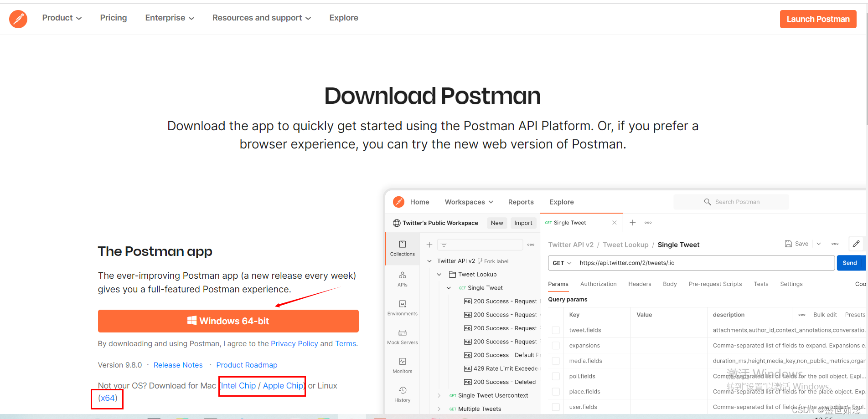Check the poll.fields parameter checkbox
Viewport: 868px width, 419px height.
click(x=556, y=376)
